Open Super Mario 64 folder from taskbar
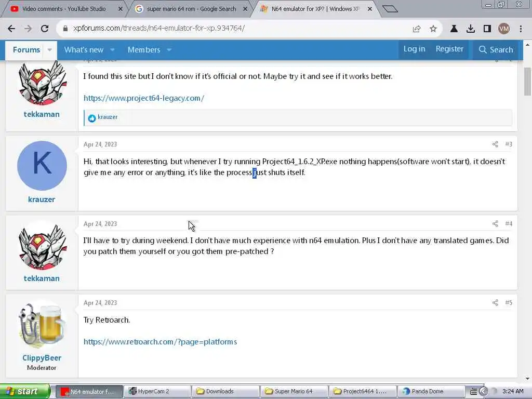 point(294,392)
